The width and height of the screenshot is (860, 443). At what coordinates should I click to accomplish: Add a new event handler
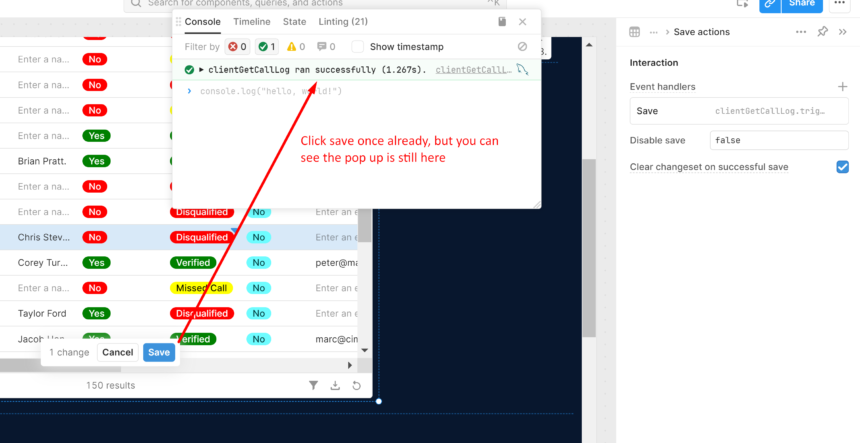(842, 87)
